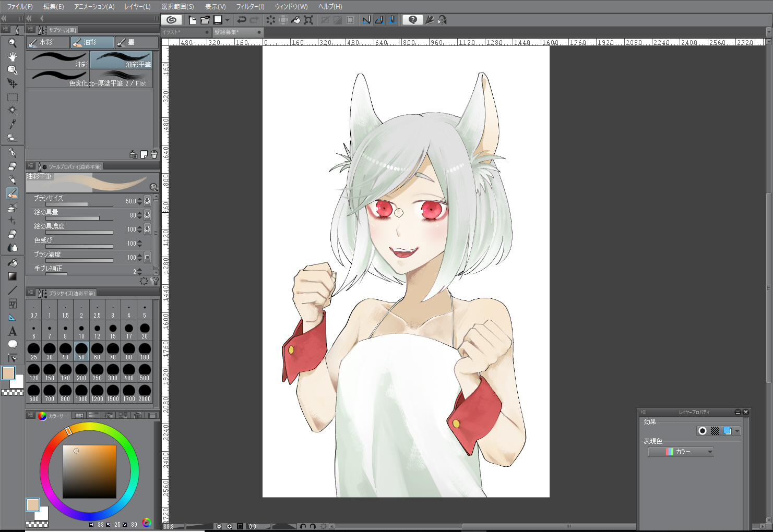Increase stabilization 手ブレ補正 stepper
Screen dimensions: 773x532
[x=139, y=269]
